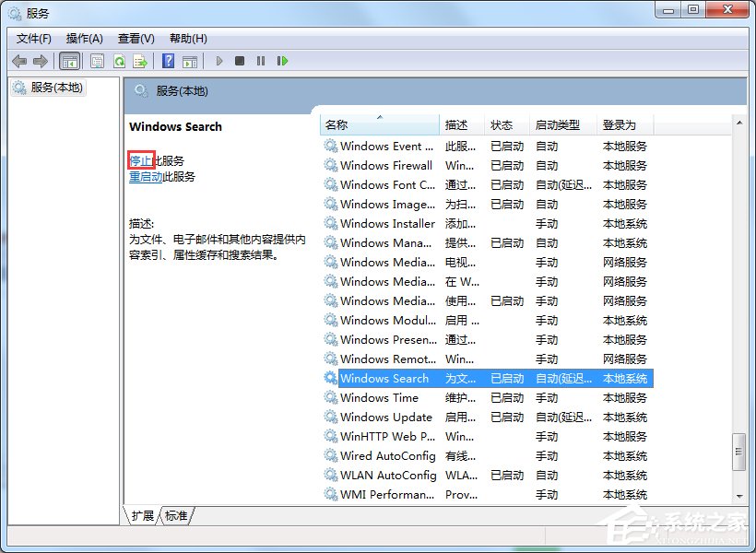Open the 查看(V) menu

[x=135, y=38]
